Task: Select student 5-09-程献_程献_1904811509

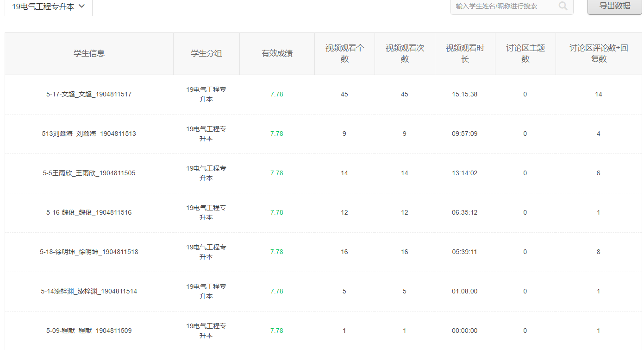Action: (89, 331)
